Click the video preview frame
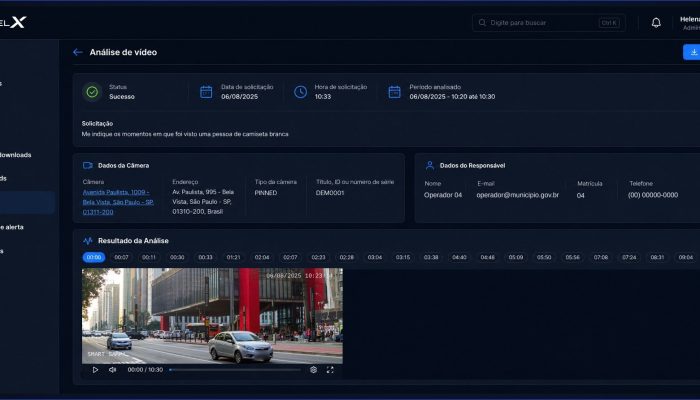 [212, 316]
